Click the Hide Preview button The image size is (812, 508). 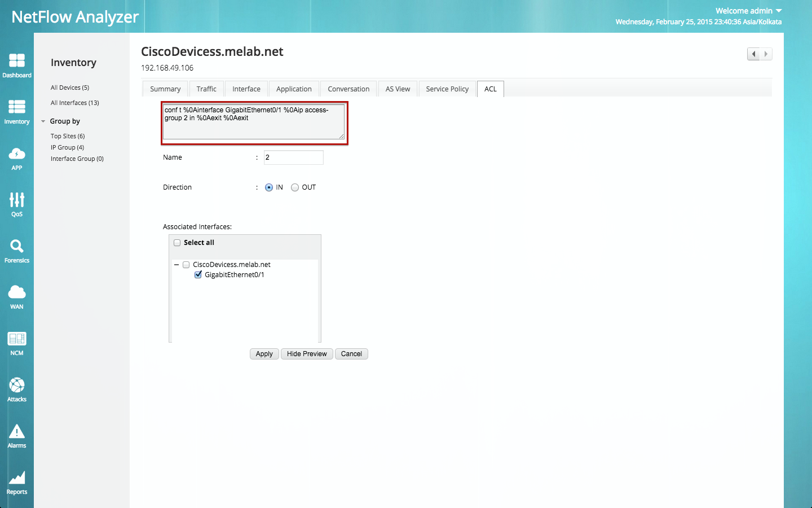(307, 354)
